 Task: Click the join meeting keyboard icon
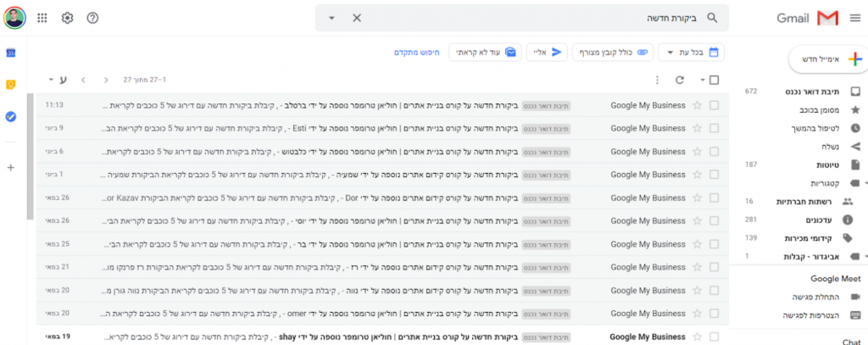854,315
